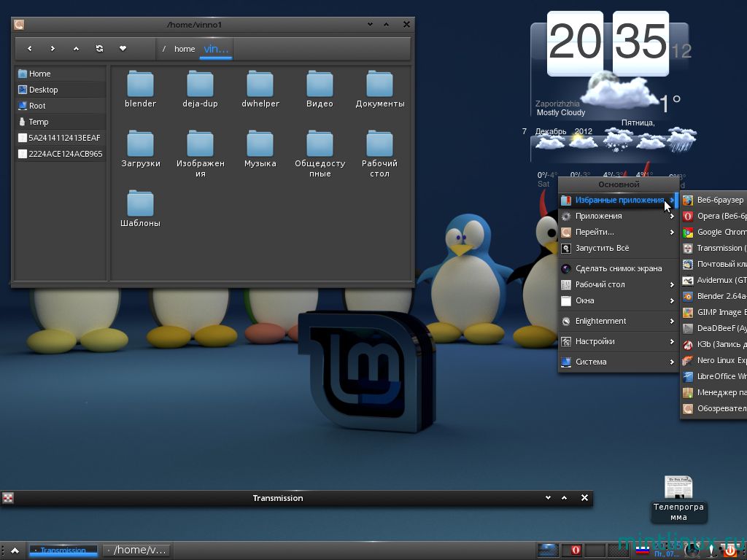The image size is (747, 560).
Task: Activate /home/v... task in the taskbar
Action: click(x=136, y=551)
